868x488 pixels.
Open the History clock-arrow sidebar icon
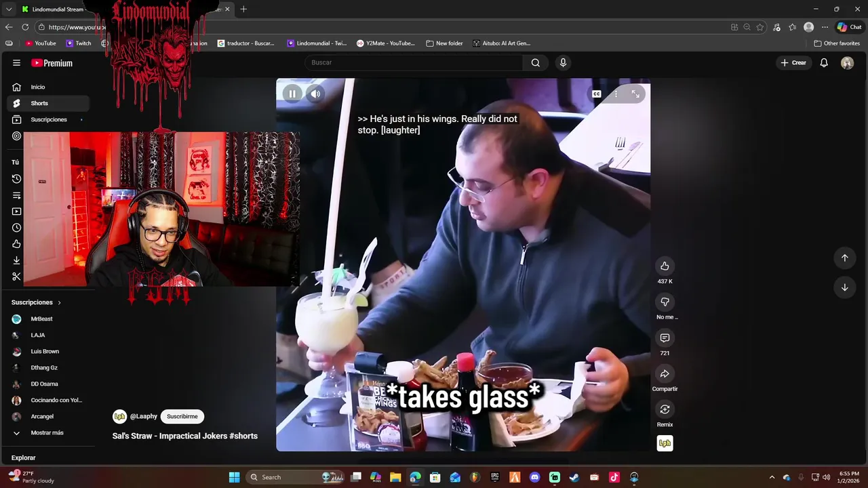[16, 179]
